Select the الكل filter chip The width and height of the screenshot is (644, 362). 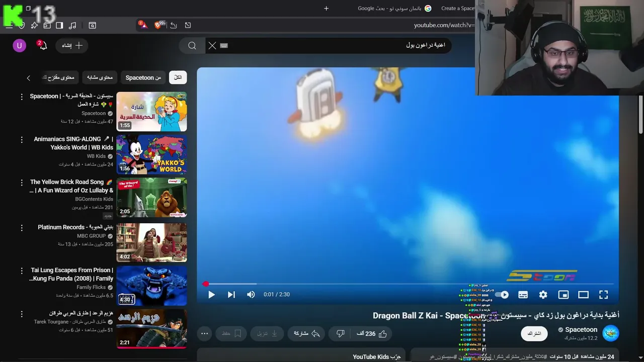178,77
